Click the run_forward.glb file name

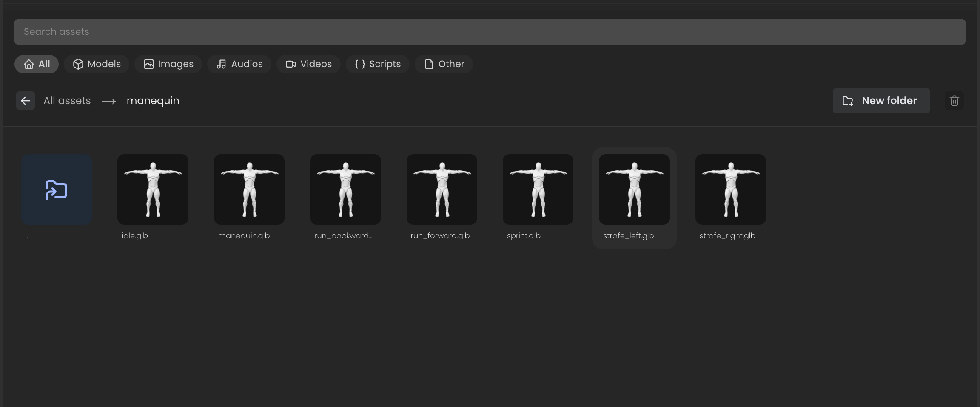point(440,236)
